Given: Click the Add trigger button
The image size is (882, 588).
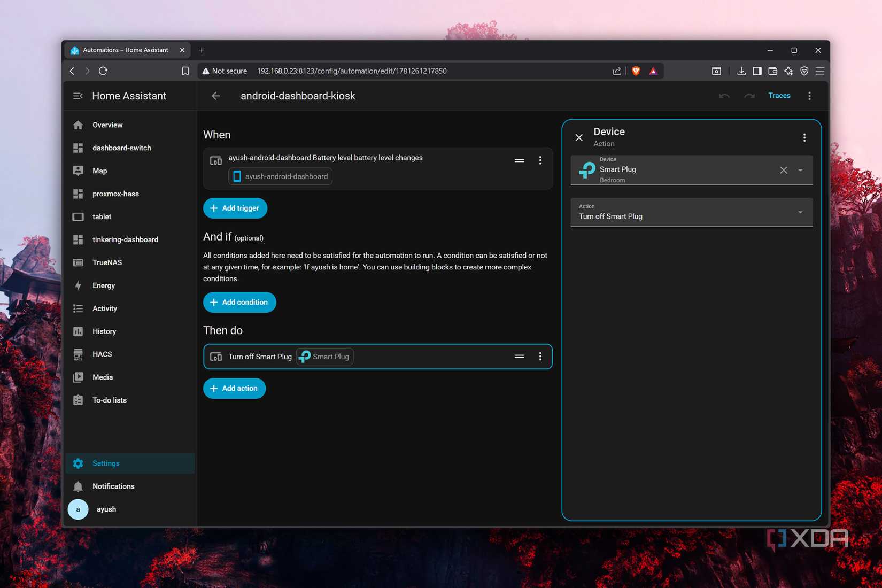Looking at the screenshot, I should (235, 208).
